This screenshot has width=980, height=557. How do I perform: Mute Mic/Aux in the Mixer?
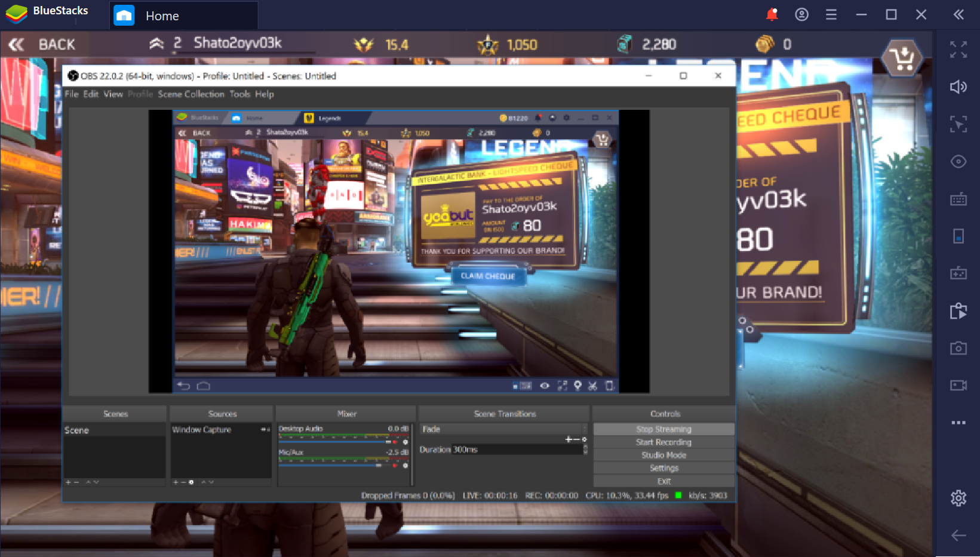point(395,466)
